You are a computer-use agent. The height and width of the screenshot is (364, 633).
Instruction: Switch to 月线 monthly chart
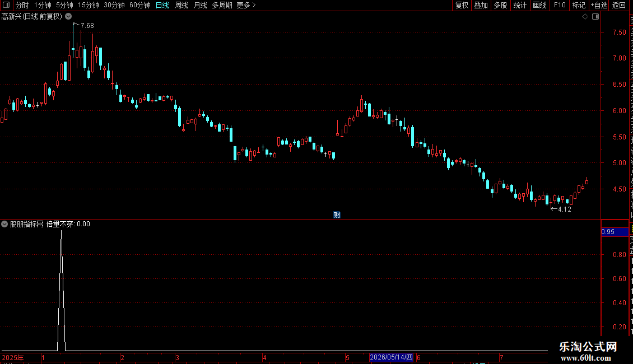tap(200, 5)
